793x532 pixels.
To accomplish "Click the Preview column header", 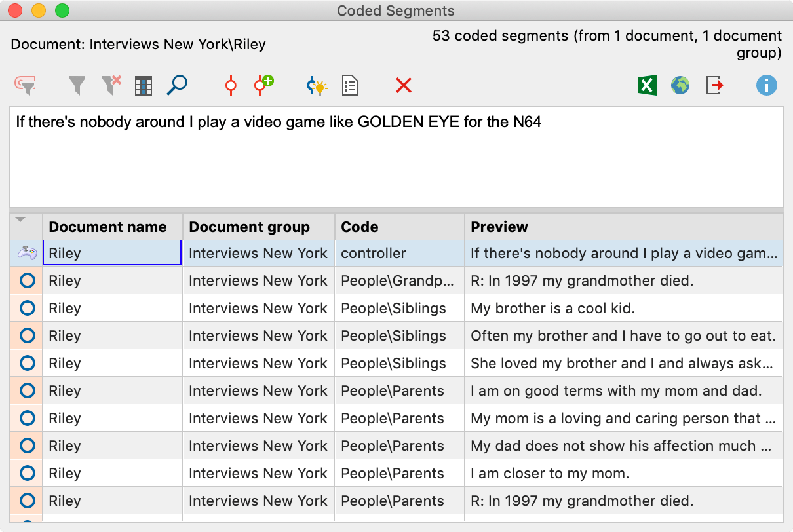I will pos(499,227).
